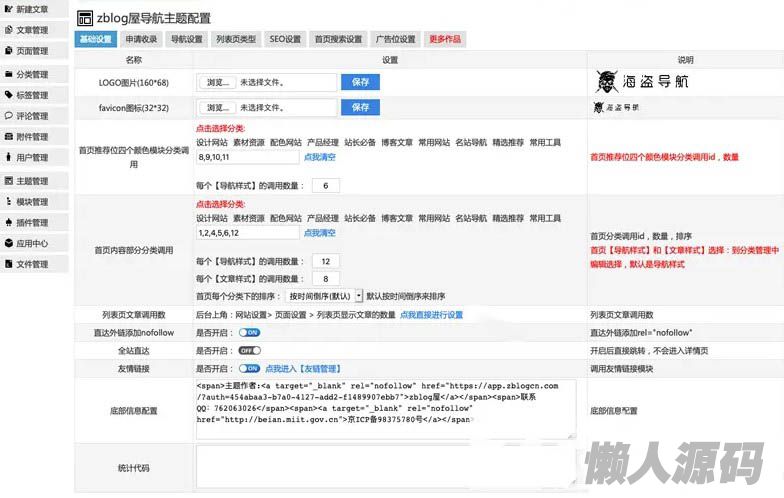The height and width of the screenshot is (498, 784).
Task: Click the 标签管理 tag icon
Action: (x=8, y=94)
